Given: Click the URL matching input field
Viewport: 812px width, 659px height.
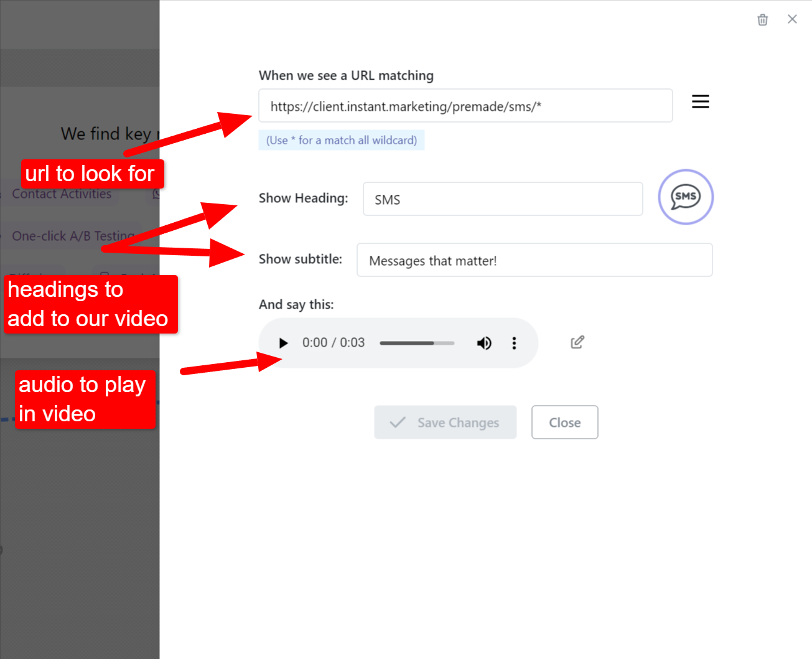Looking at the screenshot, I should pyautogui.click(x=465, y=106).
